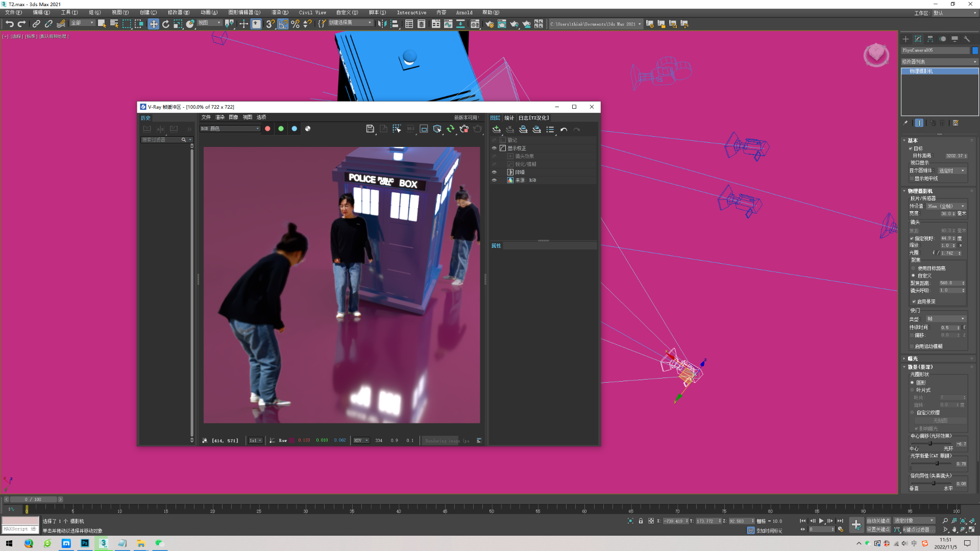
Task: Click Configure Modifier Sets icon
Action: (955, 123)
